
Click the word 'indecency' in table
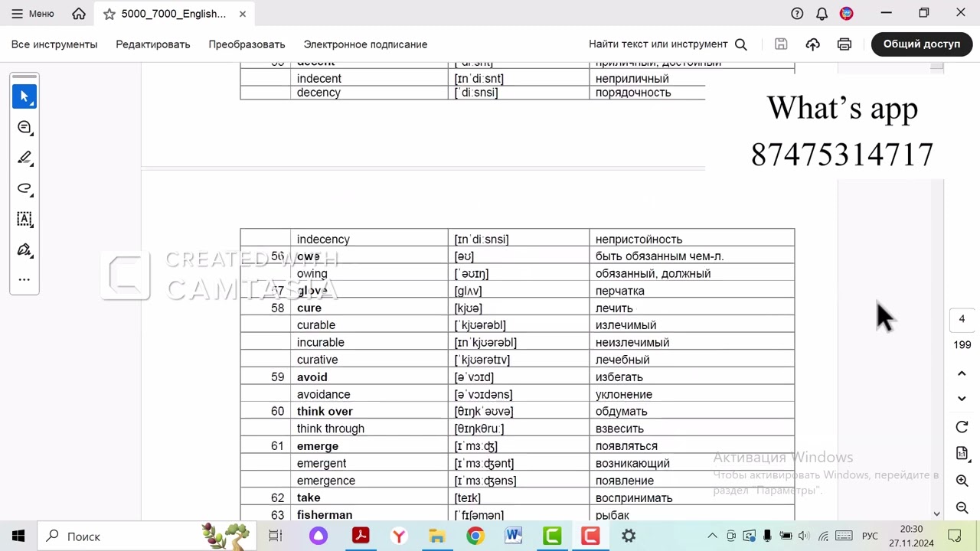click(323, 240)
